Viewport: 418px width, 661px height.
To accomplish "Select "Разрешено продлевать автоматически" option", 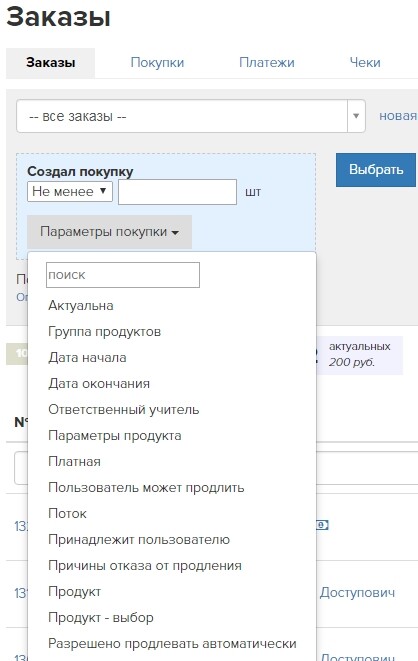I will click(172, 644).
